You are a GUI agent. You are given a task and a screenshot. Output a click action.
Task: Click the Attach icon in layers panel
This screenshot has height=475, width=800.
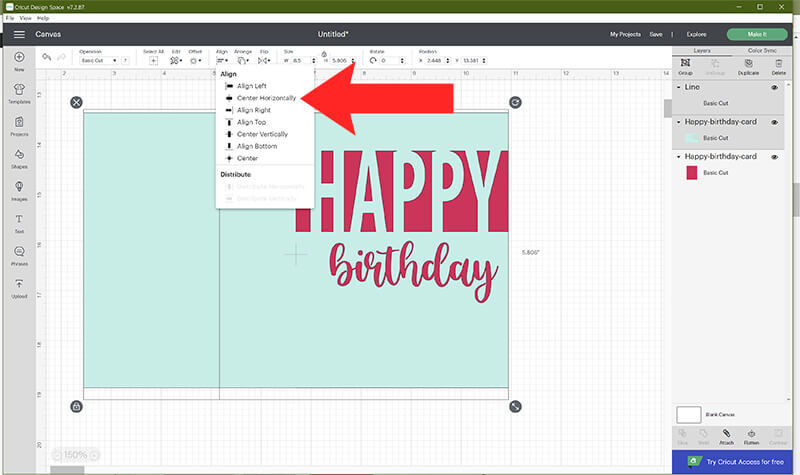(725, 435)
